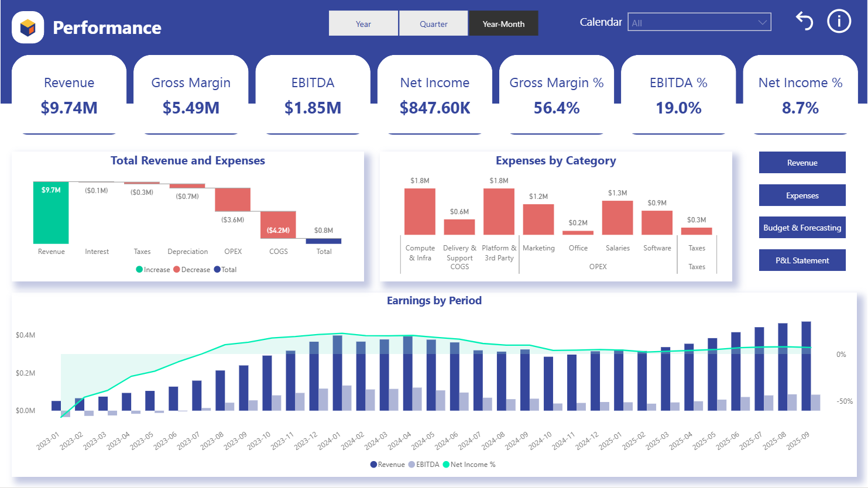Switch time granularity to Year

[x=363, y=24]
